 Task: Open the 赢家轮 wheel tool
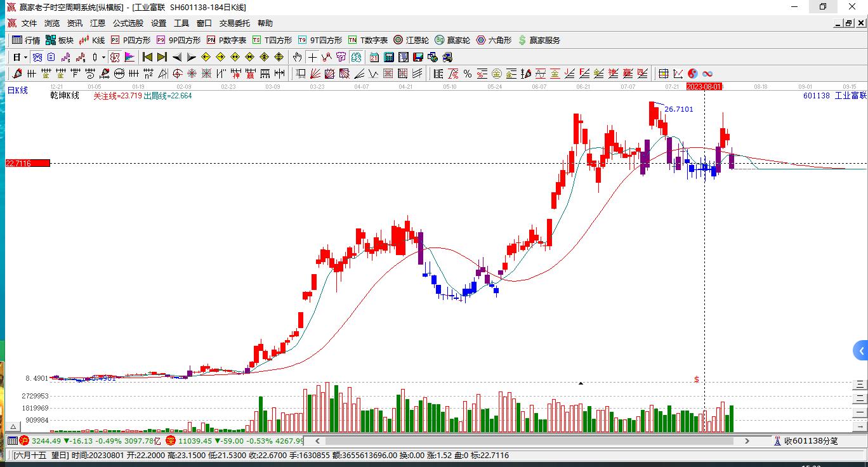click(452, 40)
